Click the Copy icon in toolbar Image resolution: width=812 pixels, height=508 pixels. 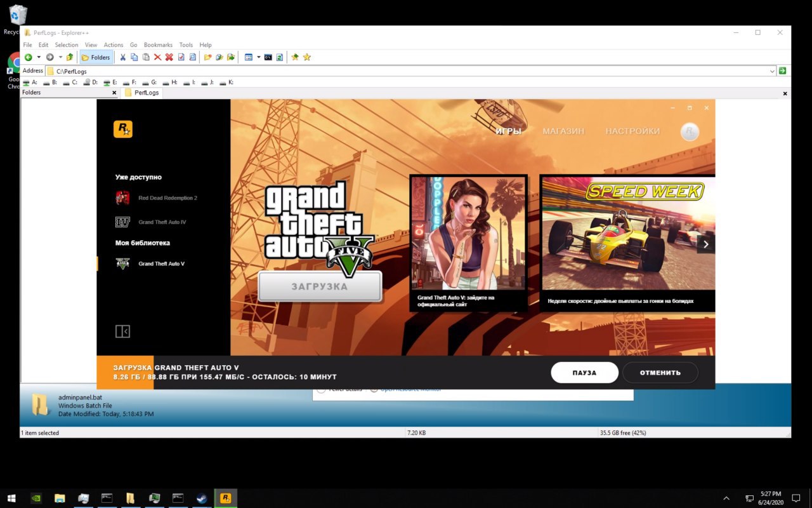[x=134, y=57]
